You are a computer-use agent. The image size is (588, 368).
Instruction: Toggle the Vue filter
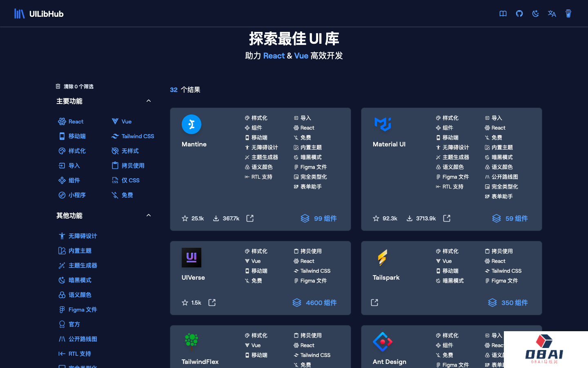pyautogui.click(x=121, y=121)
